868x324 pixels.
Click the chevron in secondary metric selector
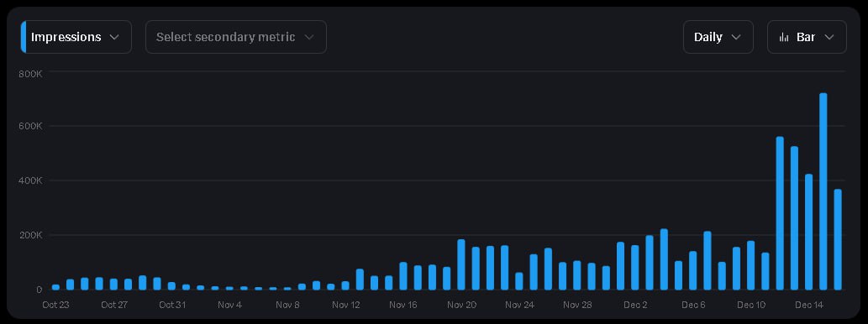(x=309, y=37)
